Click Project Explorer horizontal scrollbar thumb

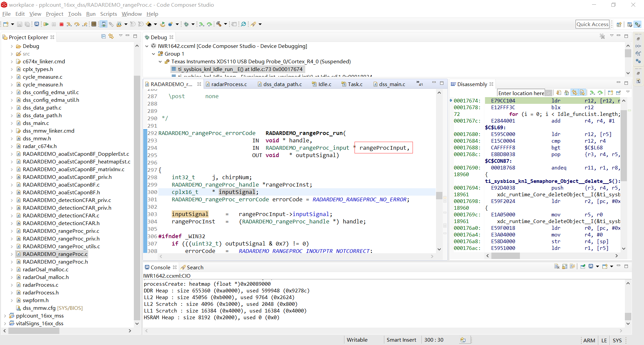coord(34,331)
